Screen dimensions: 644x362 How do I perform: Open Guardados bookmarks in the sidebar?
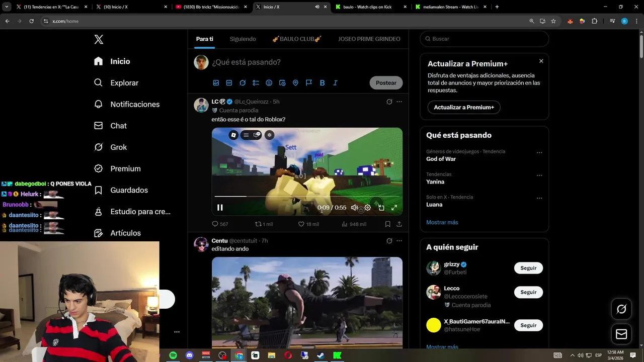coord(121,190)
